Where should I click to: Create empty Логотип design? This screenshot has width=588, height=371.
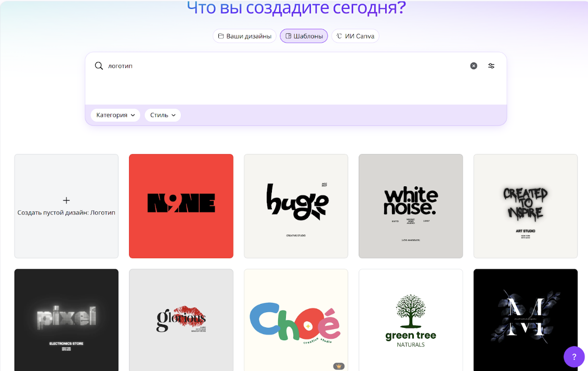pos(66,213)
